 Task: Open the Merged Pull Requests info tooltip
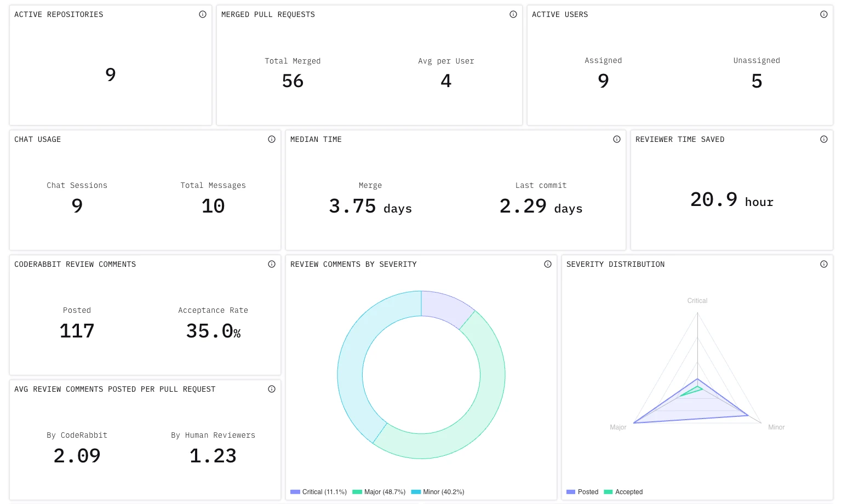513,14
